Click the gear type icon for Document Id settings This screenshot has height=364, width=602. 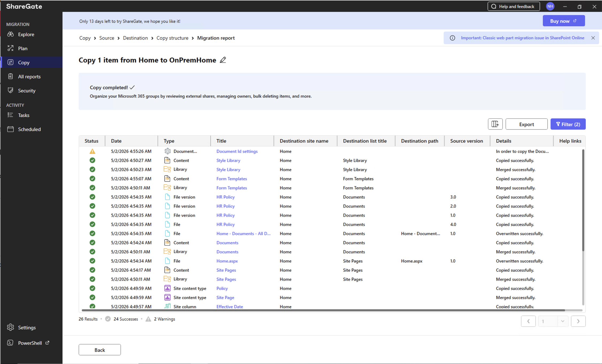(x=167, y=151)
